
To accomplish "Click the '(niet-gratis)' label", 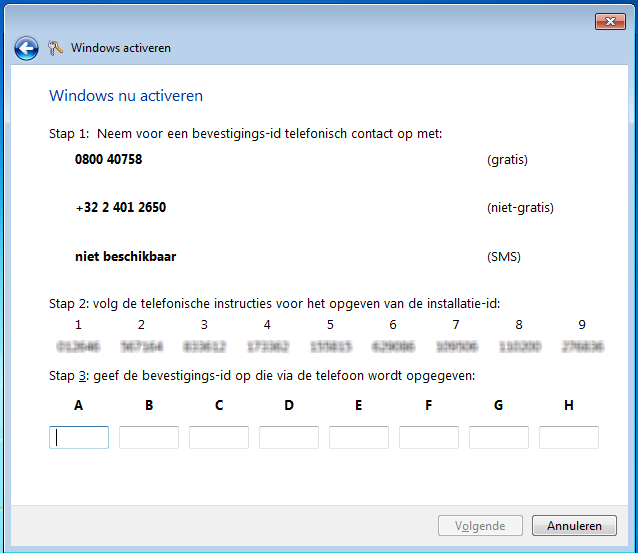I will (x=520, y=208).
